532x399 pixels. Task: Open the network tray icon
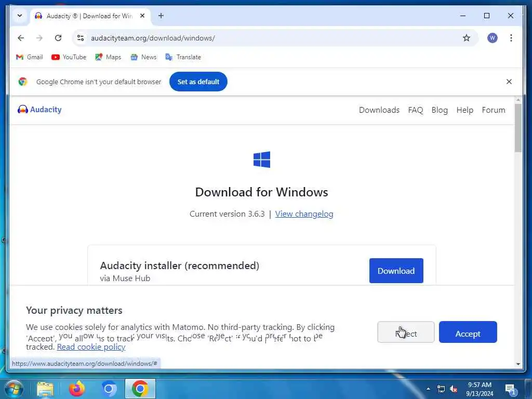(441, 389)
